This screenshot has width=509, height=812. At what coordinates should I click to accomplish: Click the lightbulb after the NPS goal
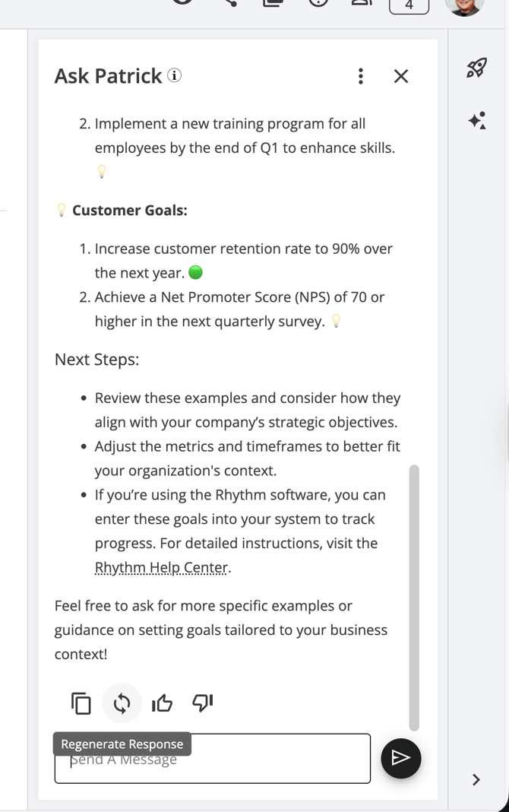[x=336, y=322]
